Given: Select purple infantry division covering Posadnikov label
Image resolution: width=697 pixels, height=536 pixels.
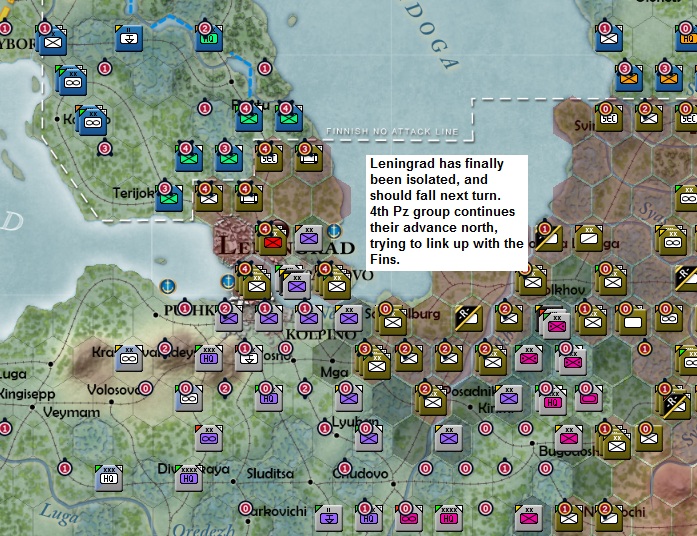Looking at the screenshot, I should coord(509,398).
